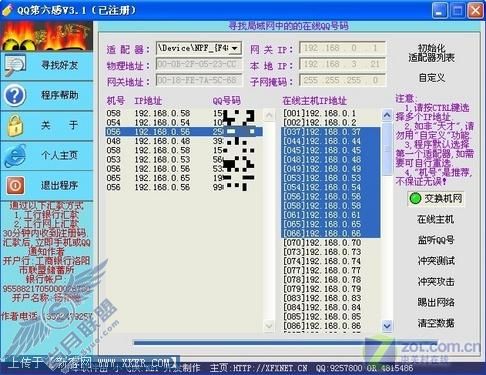The height and width of the screenshot is (375, 486).
Task: Select host [002]192.168.0.2
Action: pyautogui.click(x=331, y=122)
